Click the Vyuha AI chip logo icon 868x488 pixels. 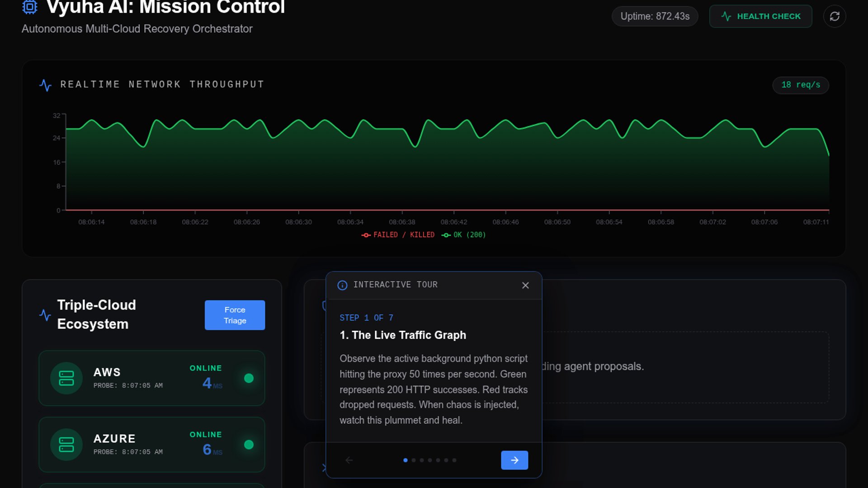click(30, 7)
